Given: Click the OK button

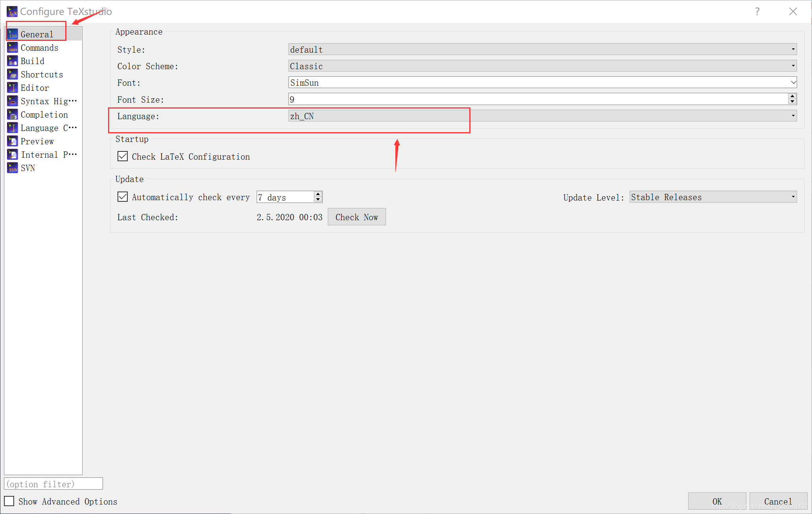Looking at the screenshot, I should (x=717, y=501).
